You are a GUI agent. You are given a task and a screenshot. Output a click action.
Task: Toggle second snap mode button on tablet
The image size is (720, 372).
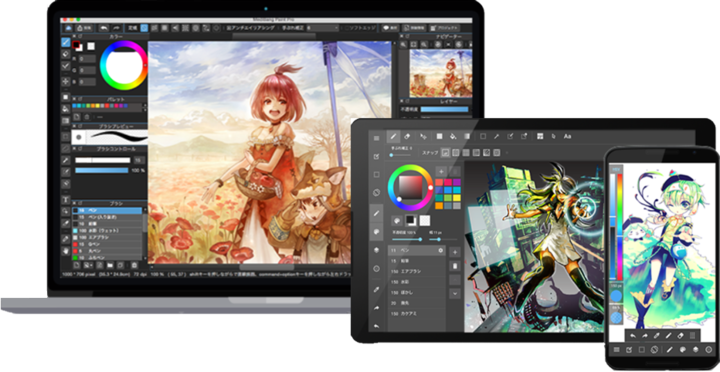pyautogui.click(x=456, y=152)
